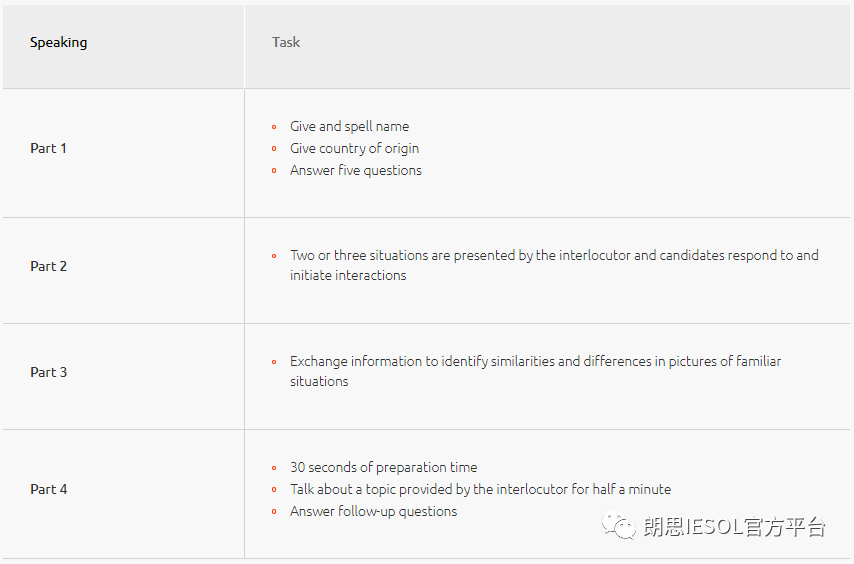Image resolution: width=854 pixels, height=564 pixels.
Task: Click bullet beside Give and spell name
Action: tap(274, 127)
